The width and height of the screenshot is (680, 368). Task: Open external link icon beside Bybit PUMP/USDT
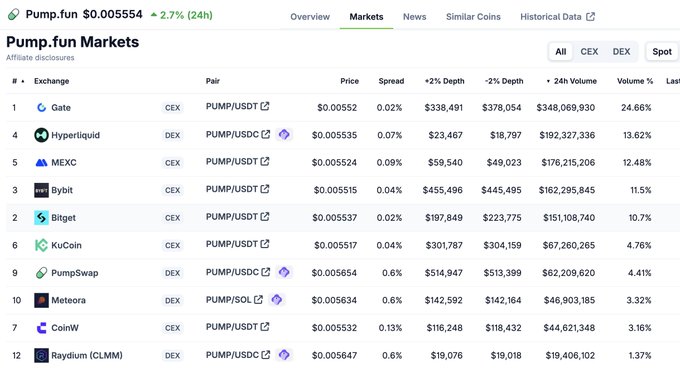point(265,189)
